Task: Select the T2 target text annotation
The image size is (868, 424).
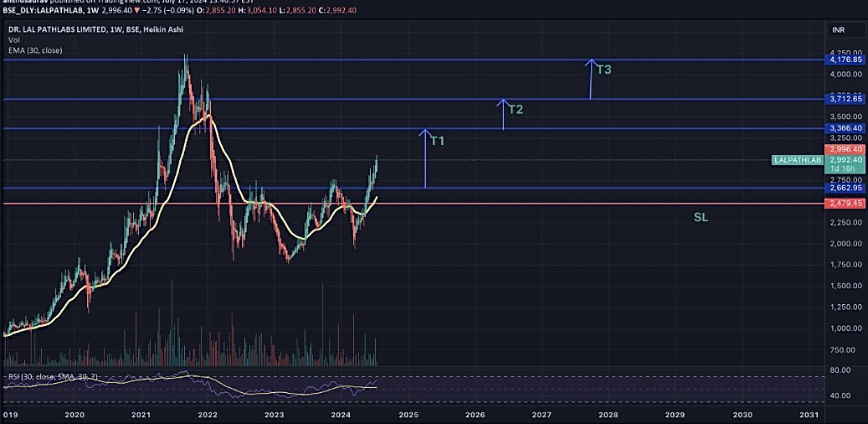Action: point(516,109)
